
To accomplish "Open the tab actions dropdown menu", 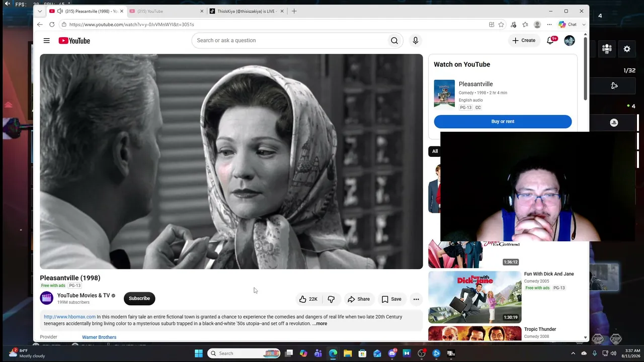I will tap(40, 11).
